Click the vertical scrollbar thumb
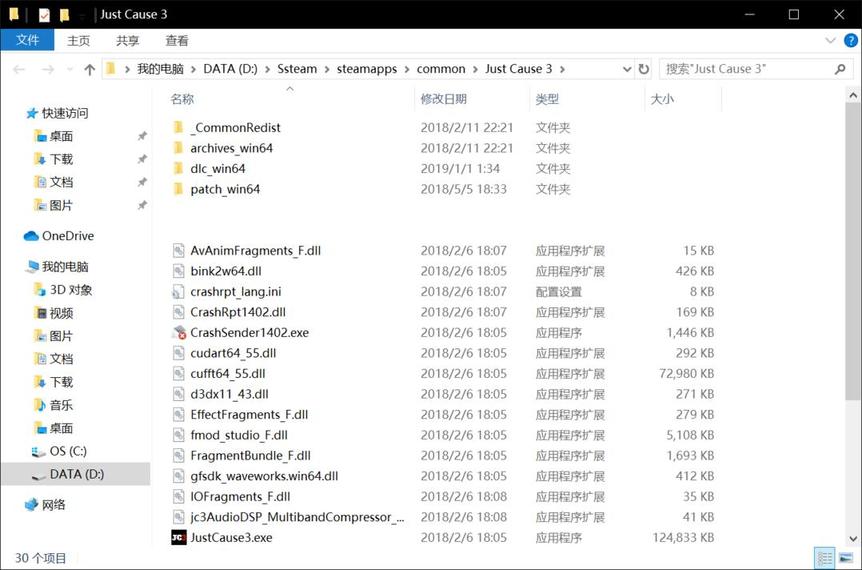The height and width of the screenshot is (570, 862). point(853,251)
